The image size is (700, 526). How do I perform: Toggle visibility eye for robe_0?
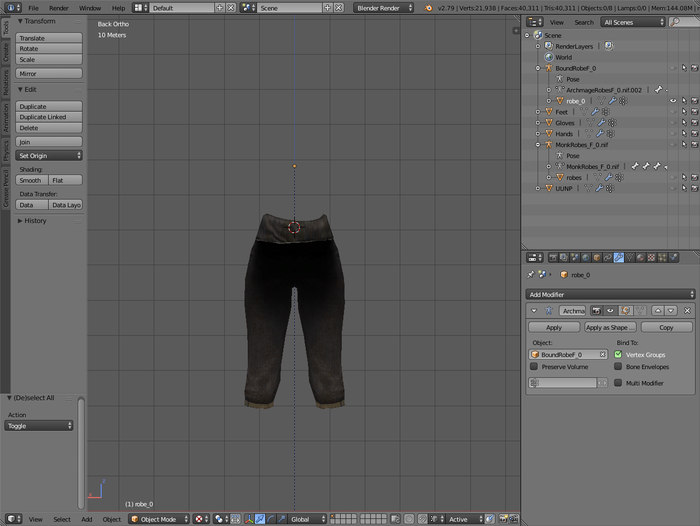[x=672, y=101]
